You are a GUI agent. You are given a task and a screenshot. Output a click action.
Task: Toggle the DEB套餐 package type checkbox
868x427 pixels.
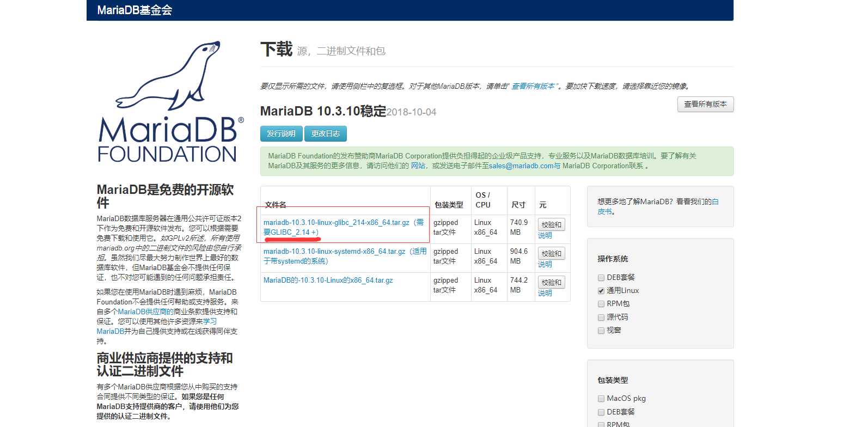[x=601, y=412]
